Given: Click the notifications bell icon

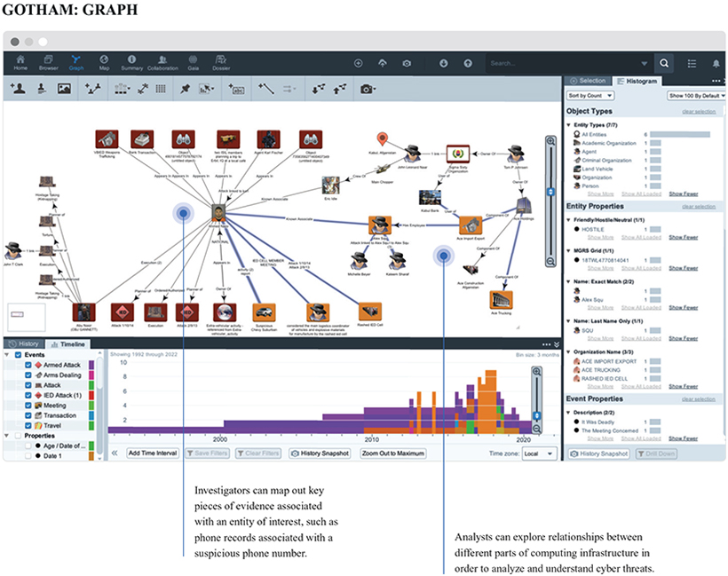Looking at the screenshot, I should [x=716, y=63].
